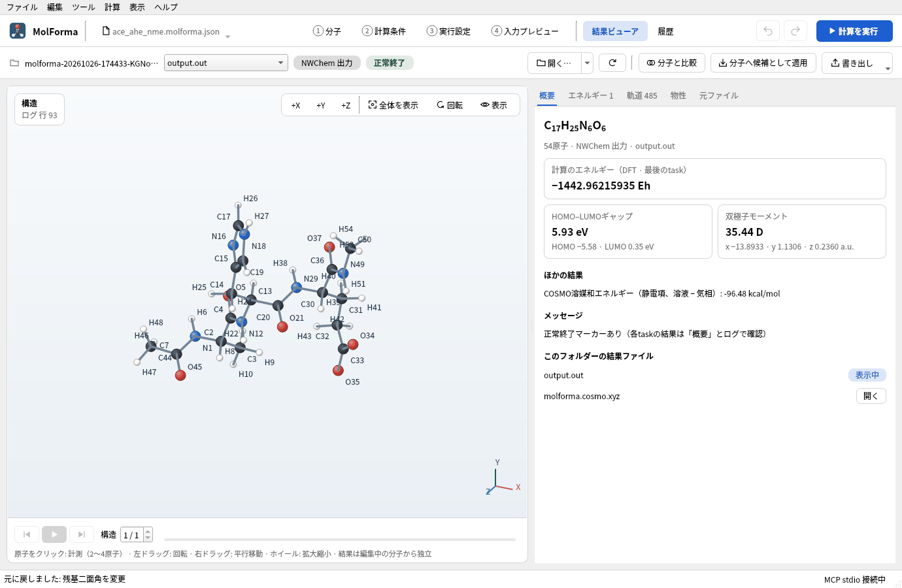Screen dimensions: 902x588
Task: Jump to first structure frame
Action: pos(27,534)
